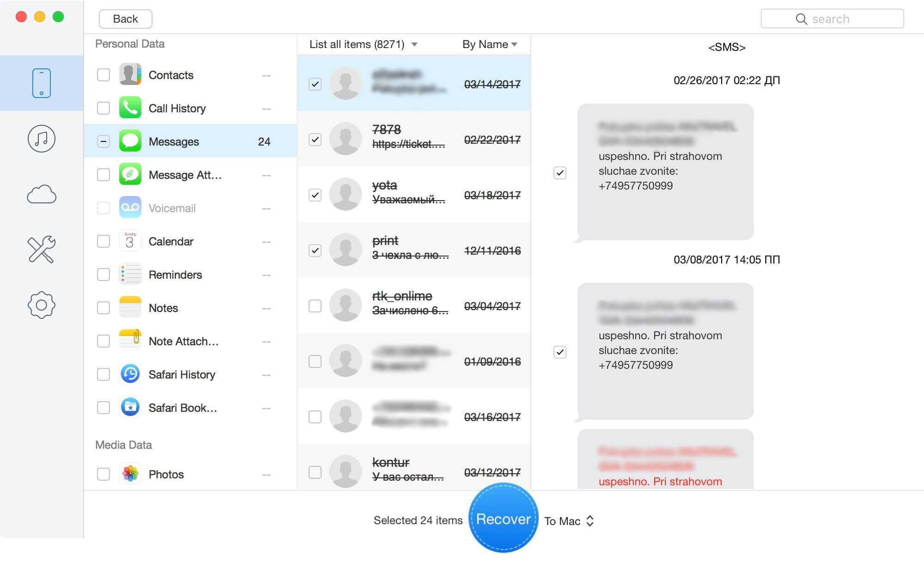Open Contacts section in Personal Data

(x=171, y=74)
